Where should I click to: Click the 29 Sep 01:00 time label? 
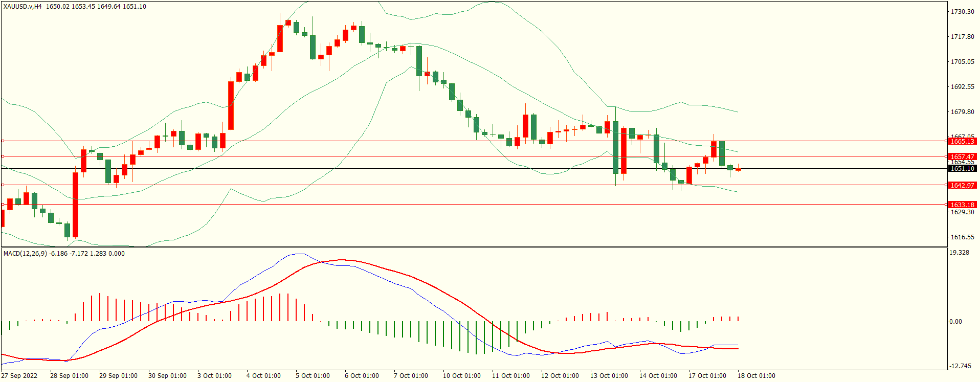(x=118, y=375)
